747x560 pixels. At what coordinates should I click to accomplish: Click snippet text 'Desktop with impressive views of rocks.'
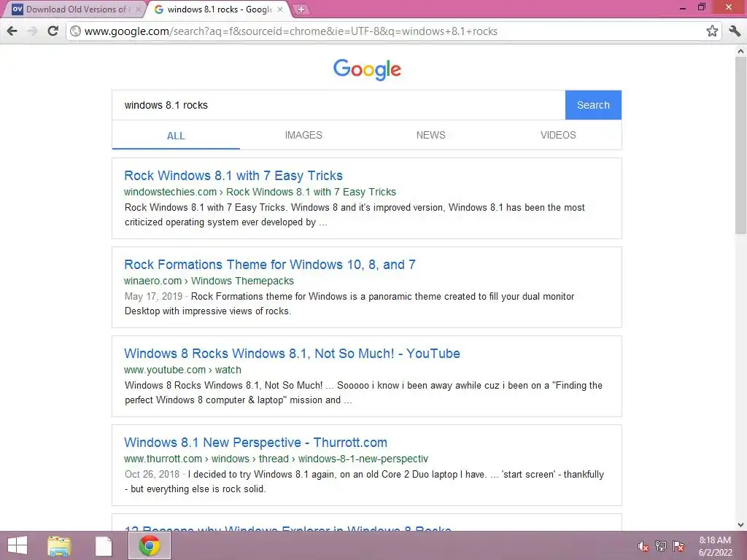[x=208, y=311]
